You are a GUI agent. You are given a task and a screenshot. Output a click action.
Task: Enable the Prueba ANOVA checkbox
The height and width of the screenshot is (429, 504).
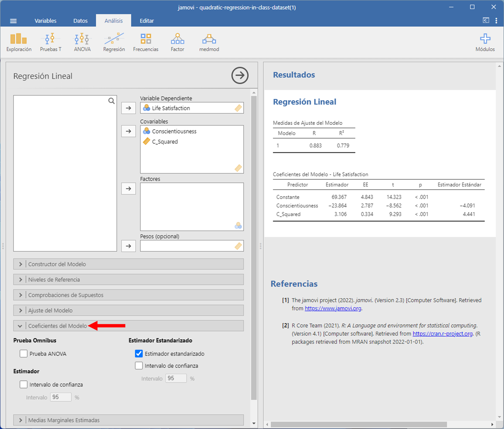(x=24, y=354)
